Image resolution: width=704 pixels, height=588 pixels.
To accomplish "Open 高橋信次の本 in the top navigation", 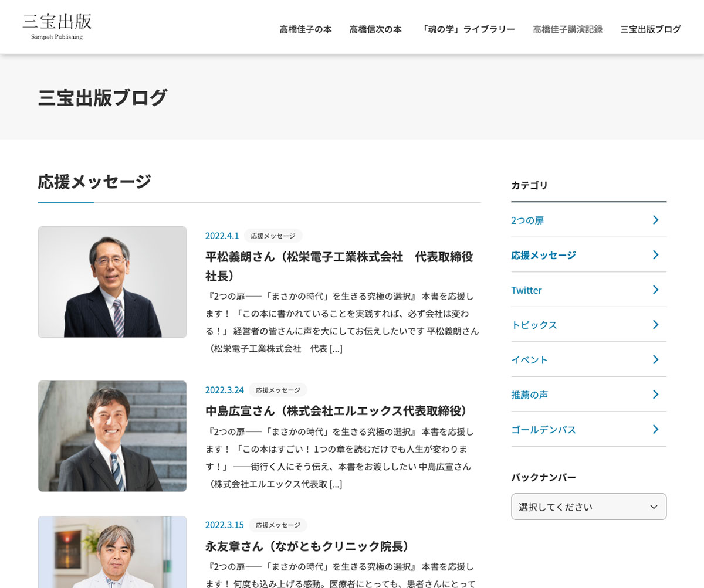I will (375, 29).
